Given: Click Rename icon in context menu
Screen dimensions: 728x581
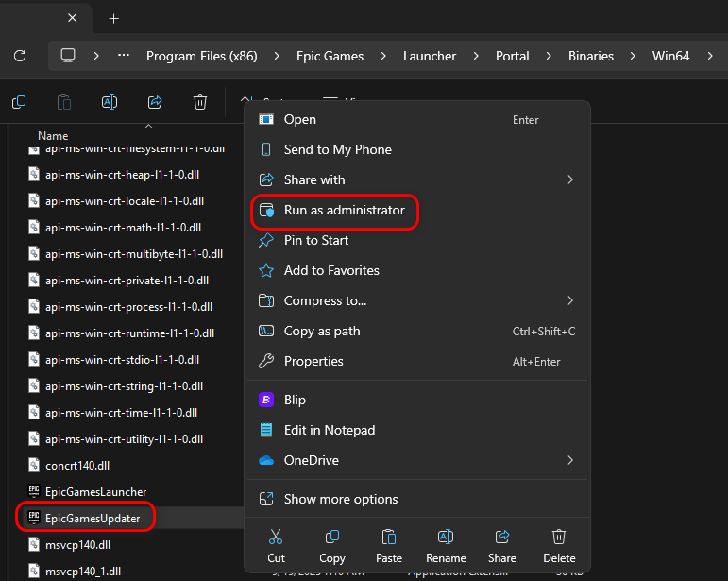Looking at the screenshot, I should tap(446, 538).
